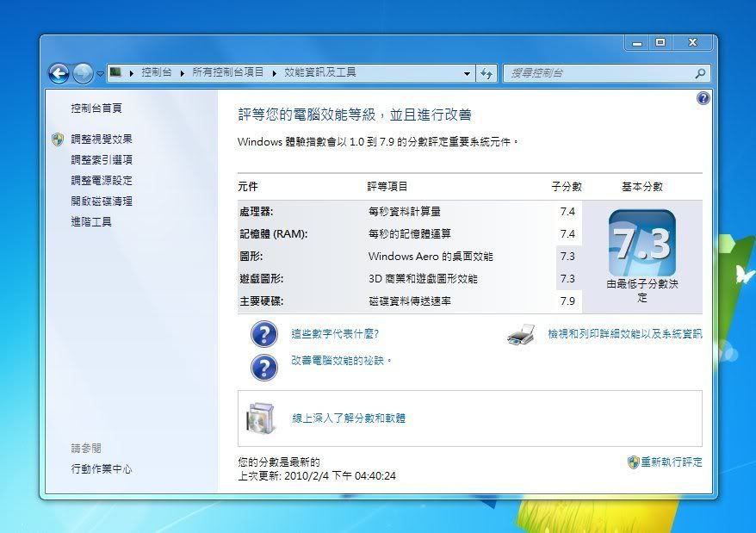Open the address bar history dropdown arrow
The width and height of the screenshot is (756, 533).
pyautogui.click(x=467, y=74)
